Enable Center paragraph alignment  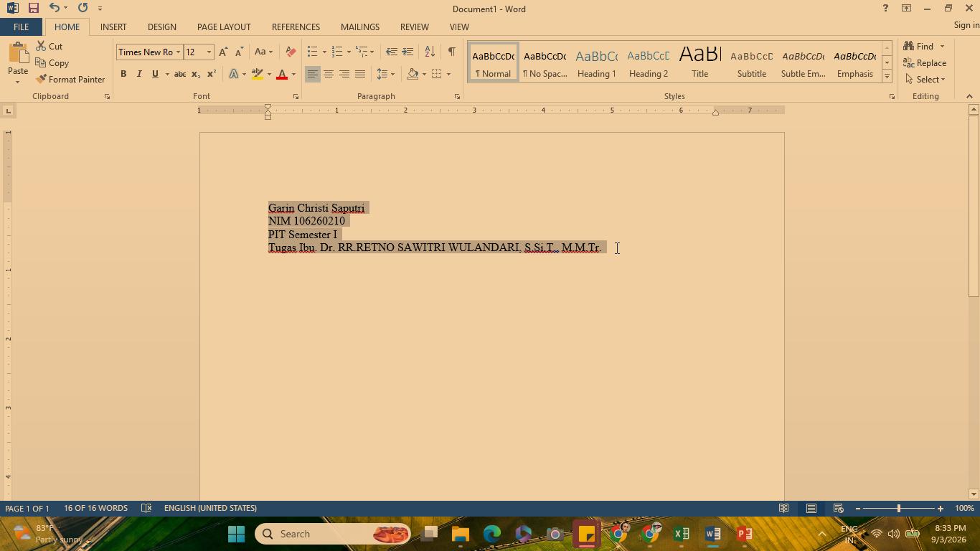pos(328,74)
